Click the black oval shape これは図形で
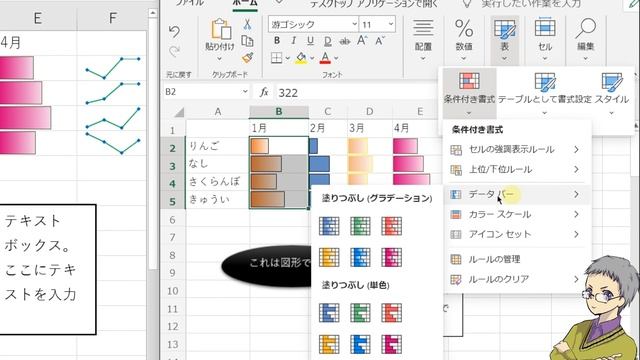The width and height of the screenshot is (640, 360). 267,266
